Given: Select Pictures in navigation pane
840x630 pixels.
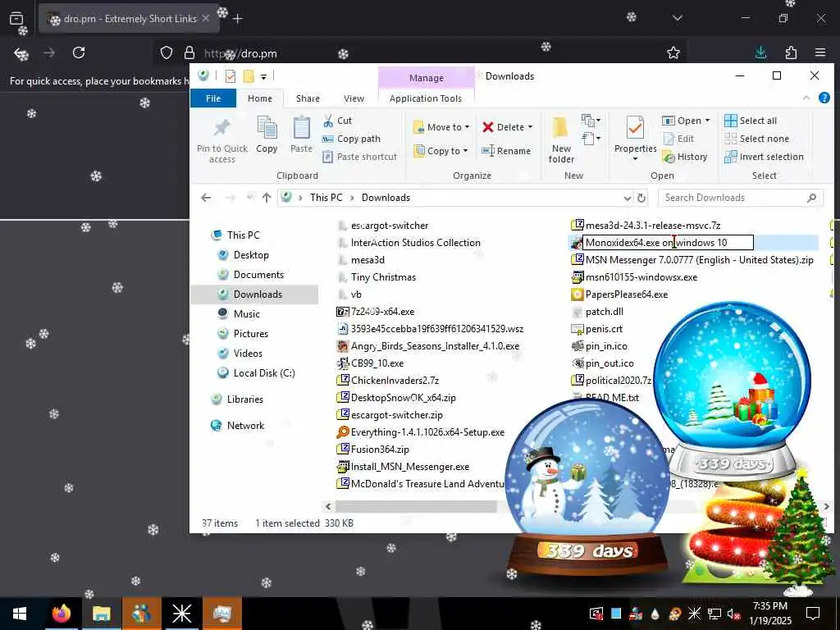Looking at the screenshot, I should coord(251,334).
